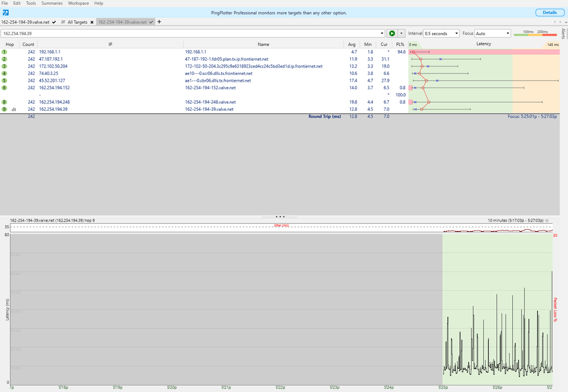Select the hop 5 circle icon
Viewport: 568px width, 392px height.
pos(5,81)
